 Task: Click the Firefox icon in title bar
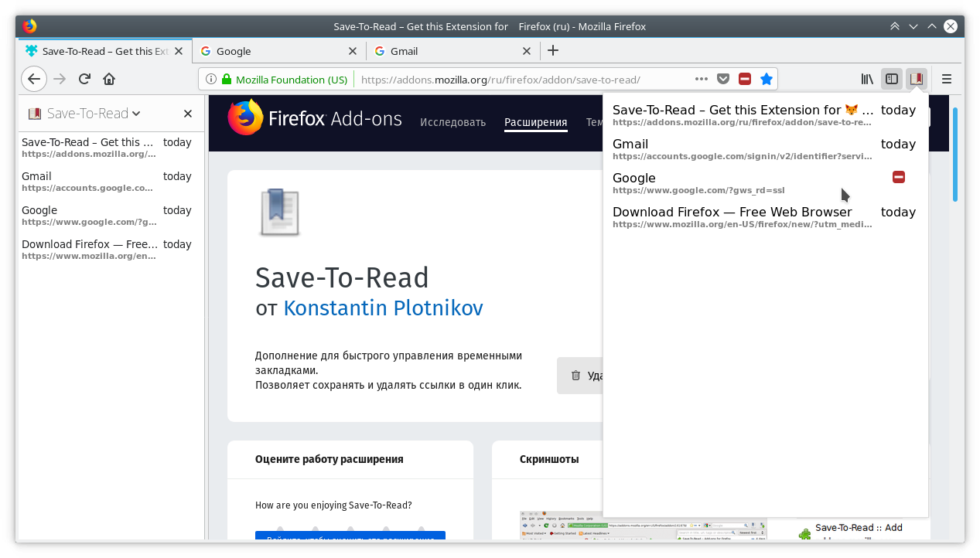tap(30, 26)
